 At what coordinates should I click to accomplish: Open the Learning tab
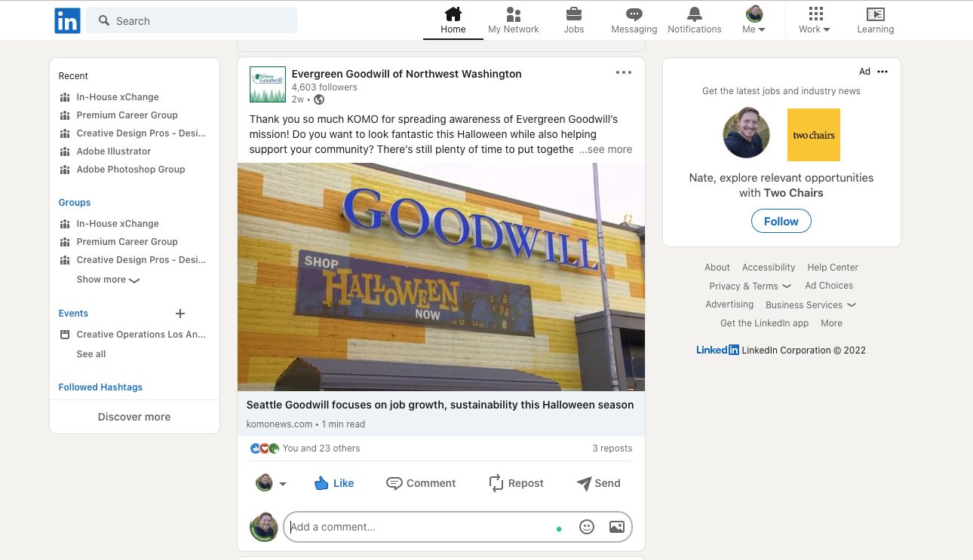(876, 20)
